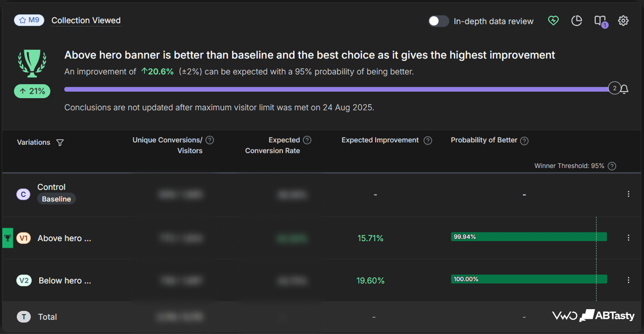Viewport: 644px width, 334px height.
Task: Click the Collection Viewed metric name
Action: 86,21
